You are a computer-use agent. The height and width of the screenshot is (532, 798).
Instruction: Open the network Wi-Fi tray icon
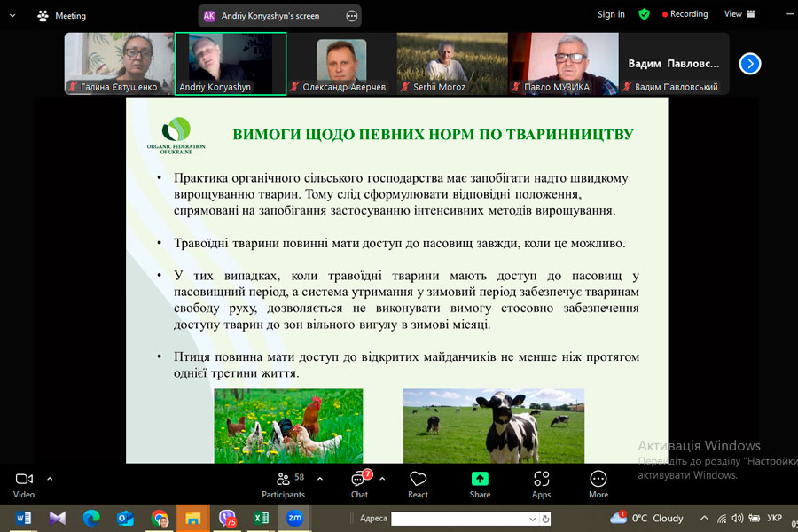pyautogui.click(x=722, y=518)
